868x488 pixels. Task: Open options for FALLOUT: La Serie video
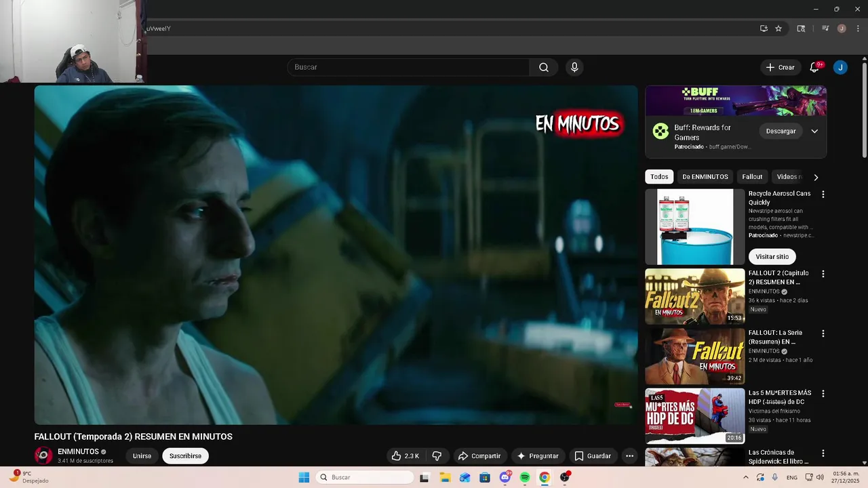(823, 333)
